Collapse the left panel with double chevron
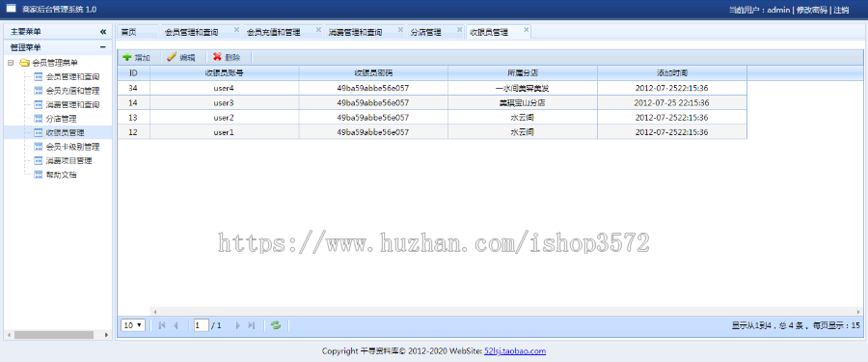The image size is (868, 362). pos(103,32)
